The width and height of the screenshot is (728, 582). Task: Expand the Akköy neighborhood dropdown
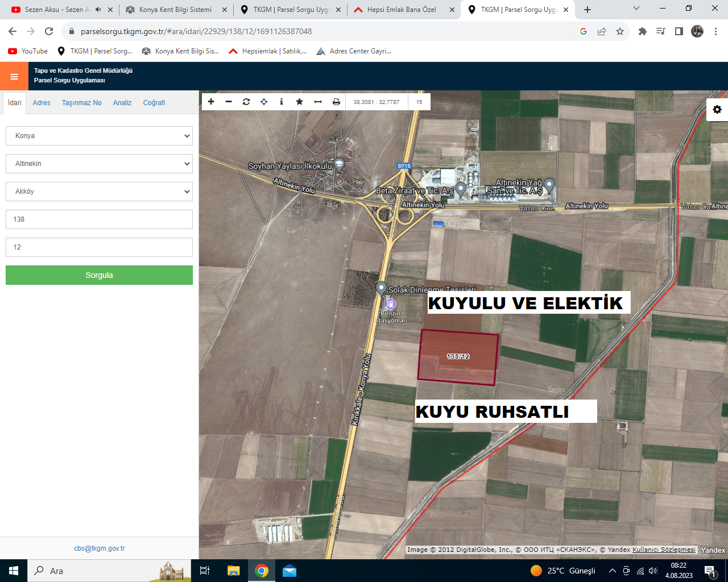[99, 192]
